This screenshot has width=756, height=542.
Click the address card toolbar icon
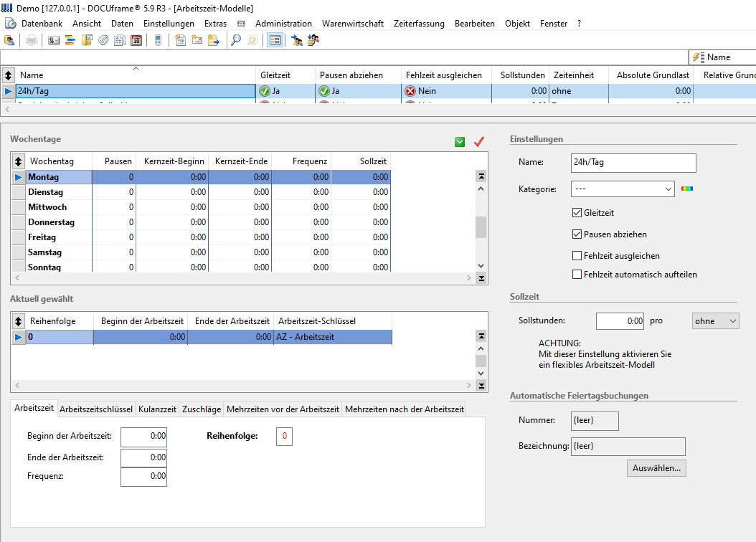point(54,40)
